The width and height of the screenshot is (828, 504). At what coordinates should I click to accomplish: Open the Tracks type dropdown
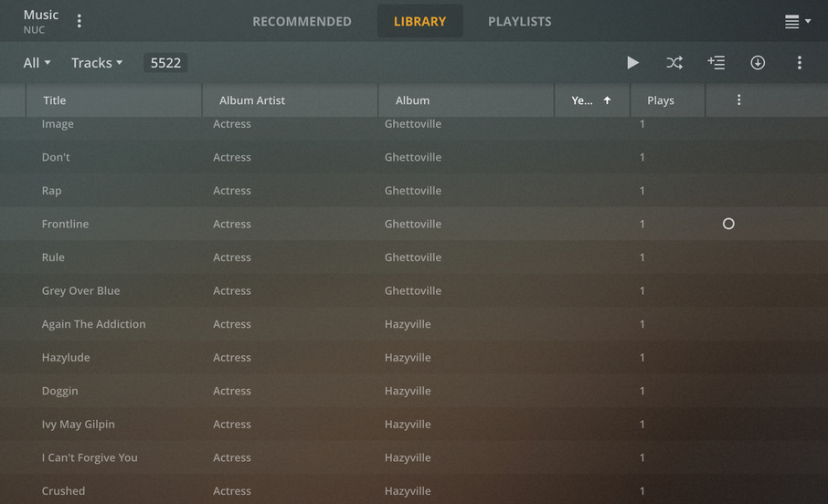coord(97,63)
